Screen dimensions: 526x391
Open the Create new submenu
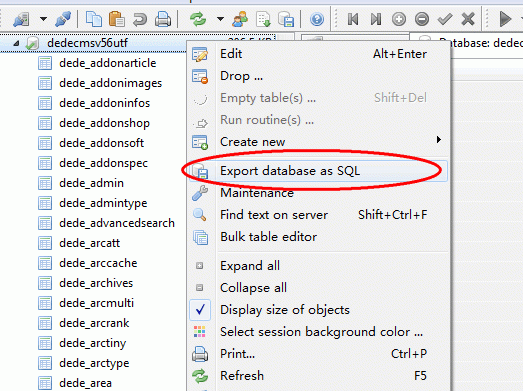point(318,142)
